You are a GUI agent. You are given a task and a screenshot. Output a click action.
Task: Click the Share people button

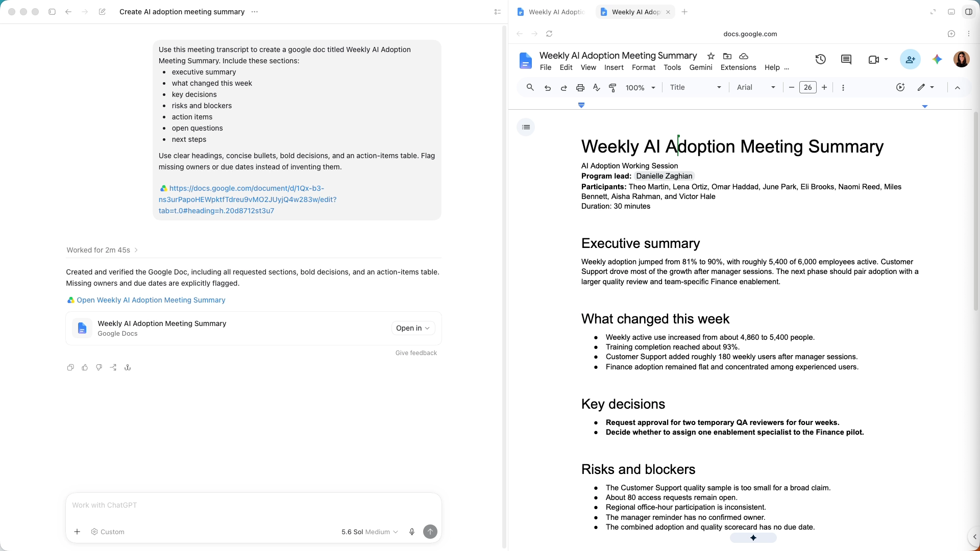point(910,59)
